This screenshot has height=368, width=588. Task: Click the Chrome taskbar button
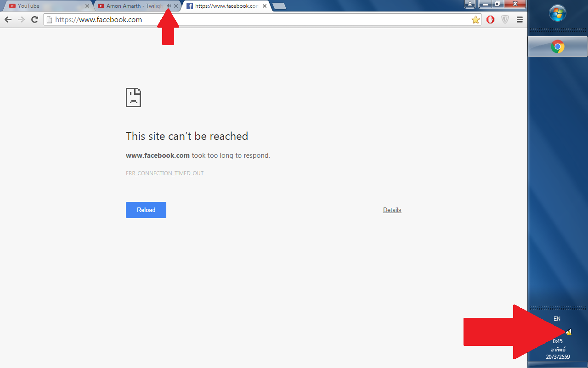point(558,46)
